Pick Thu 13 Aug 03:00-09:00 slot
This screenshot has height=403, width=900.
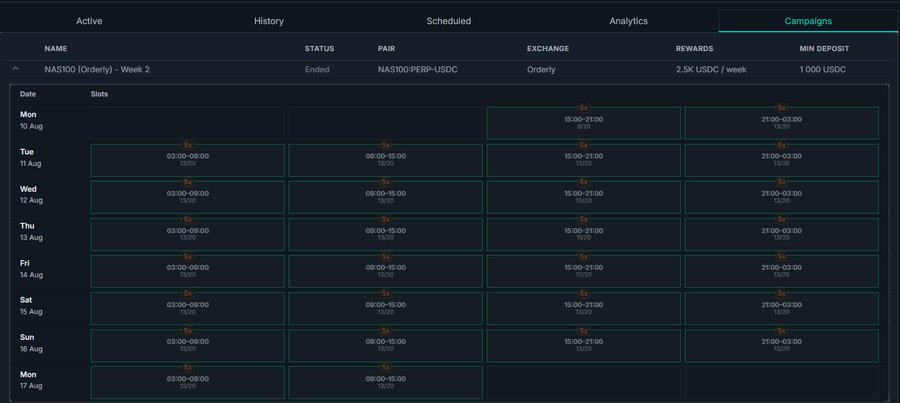(x=188, y=234)
